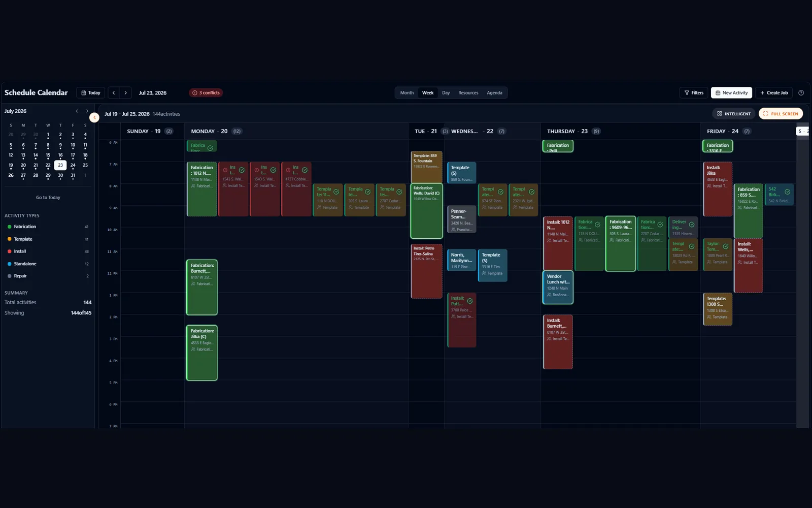Click checkmark on Monday 6 AM Fabrication
Screen dimensions: 812x508
point(210,148)
